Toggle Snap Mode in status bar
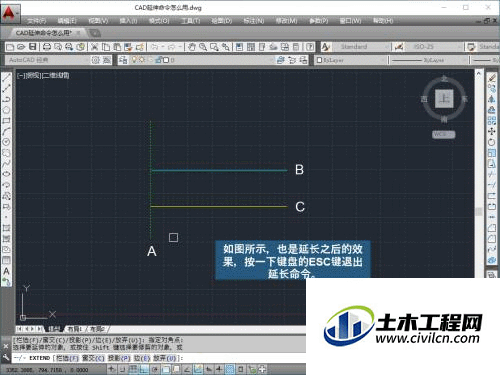 click(x=122, y=369)
